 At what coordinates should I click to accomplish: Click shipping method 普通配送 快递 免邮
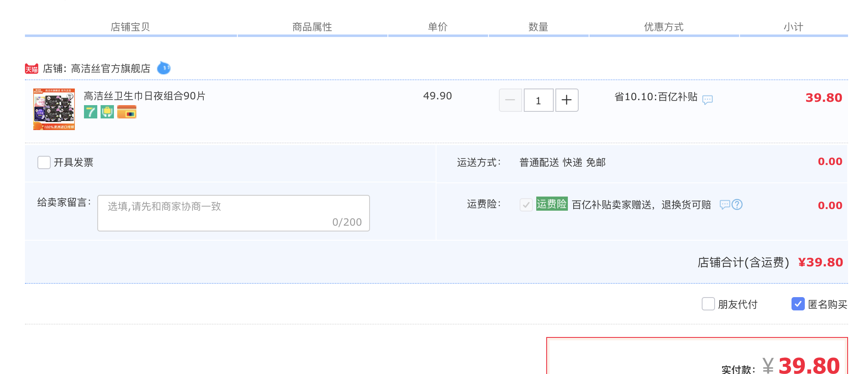562,162
